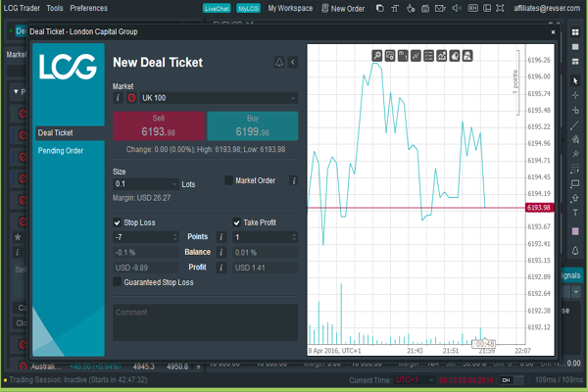588x392 pixels.
Task: Switch to the Pending Order tab
Action: [61, 151]
